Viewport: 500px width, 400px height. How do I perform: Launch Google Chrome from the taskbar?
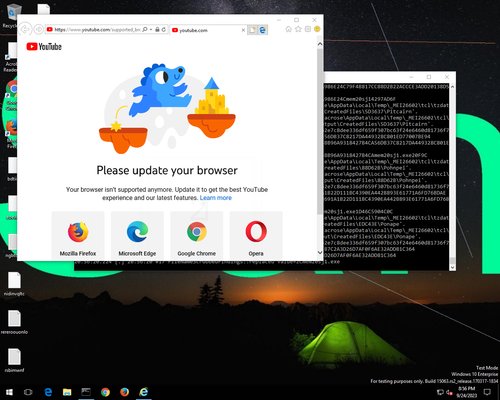pos(105,392)
